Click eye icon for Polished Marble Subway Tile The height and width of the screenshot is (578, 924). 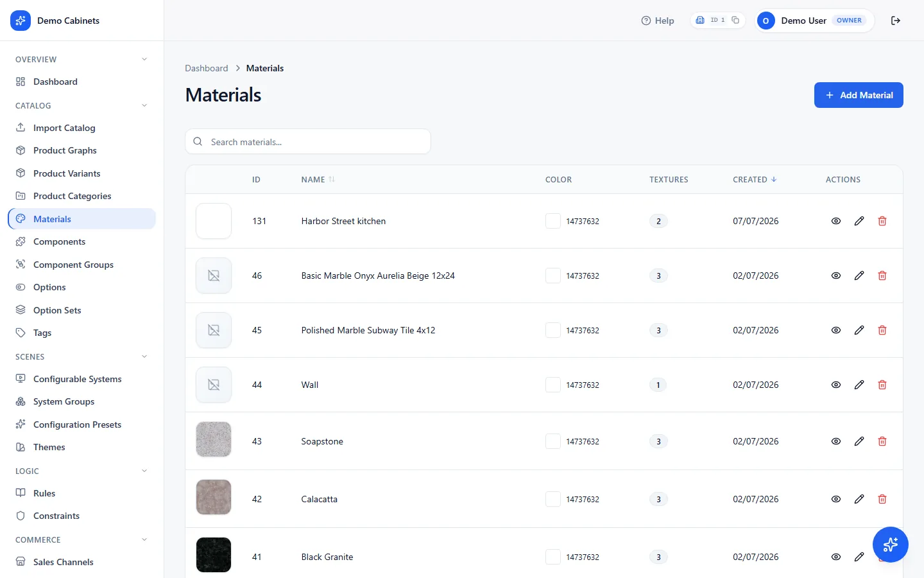click(836, 330)
